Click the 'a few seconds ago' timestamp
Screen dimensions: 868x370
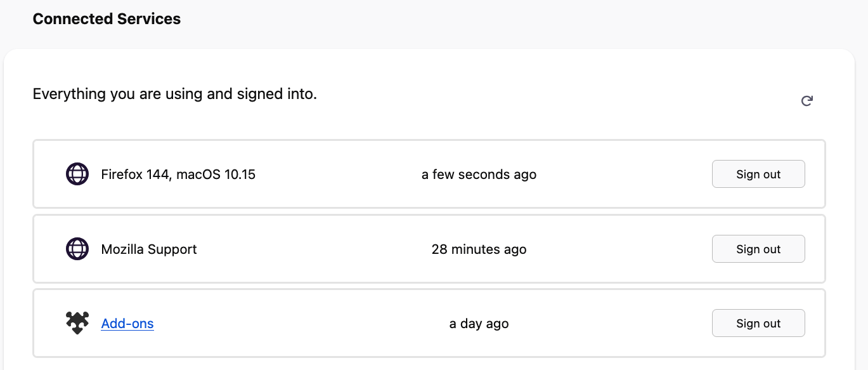(479, 174)
